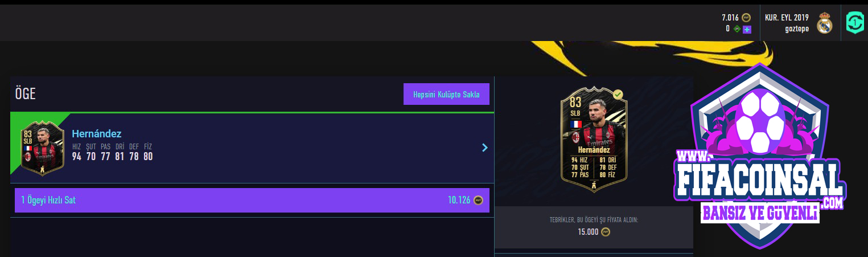Click the Real Madrid club crest

pos(825,23)
